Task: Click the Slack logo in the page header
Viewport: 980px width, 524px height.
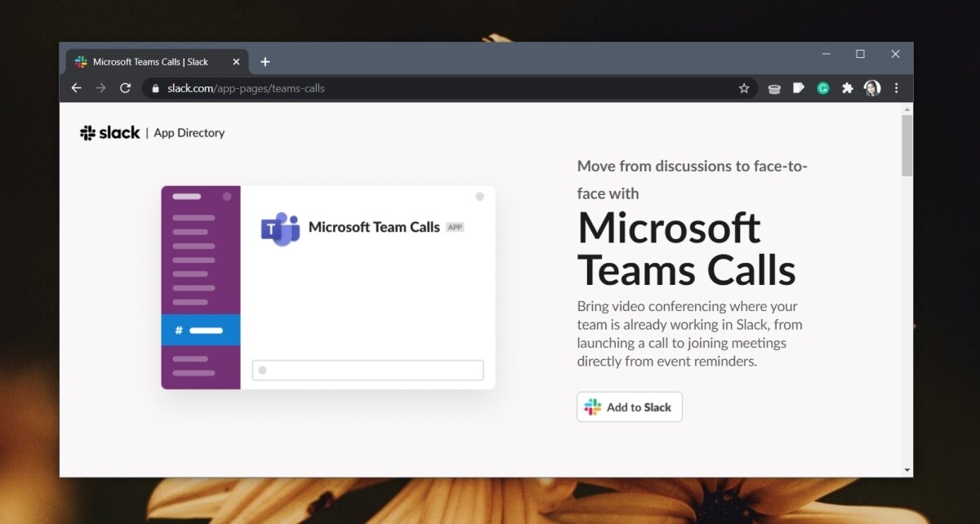Action: 109,131
